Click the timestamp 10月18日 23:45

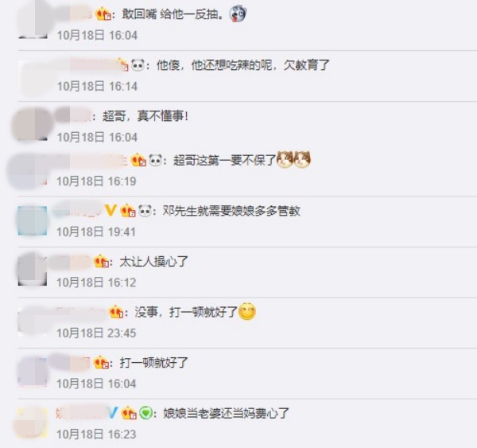coord(96,333)
